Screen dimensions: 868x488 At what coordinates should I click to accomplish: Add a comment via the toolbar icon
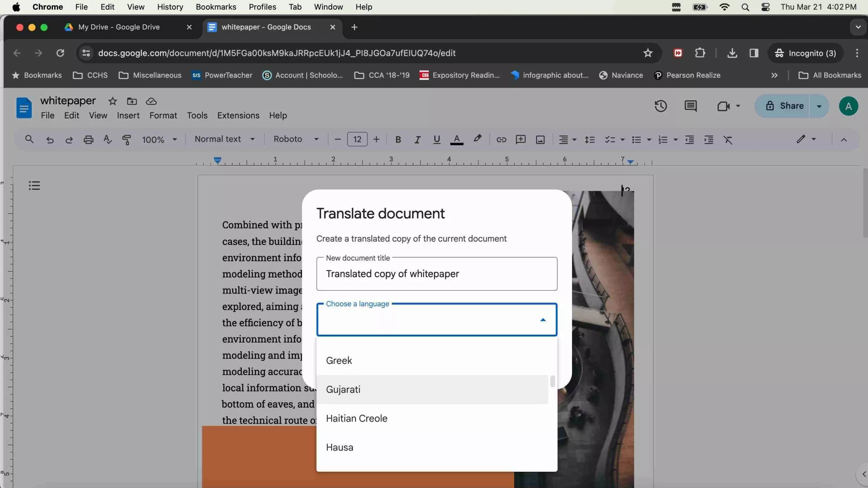[x=520, y=139]
